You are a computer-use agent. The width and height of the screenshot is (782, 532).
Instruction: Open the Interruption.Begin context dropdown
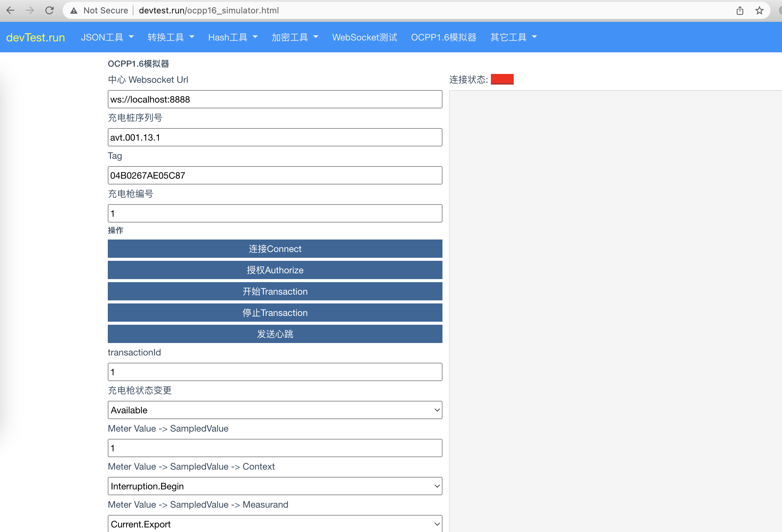tap(275, 486)
